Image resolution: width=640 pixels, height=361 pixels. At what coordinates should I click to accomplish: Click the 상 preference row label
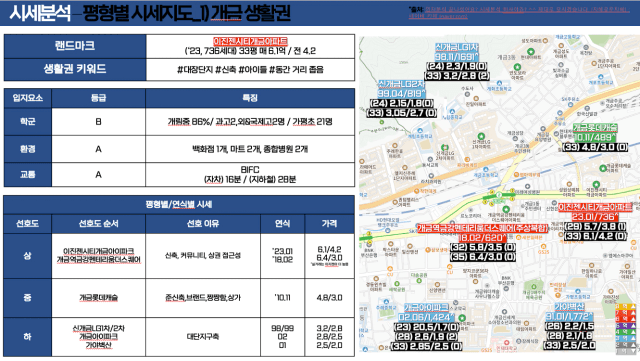27,256
